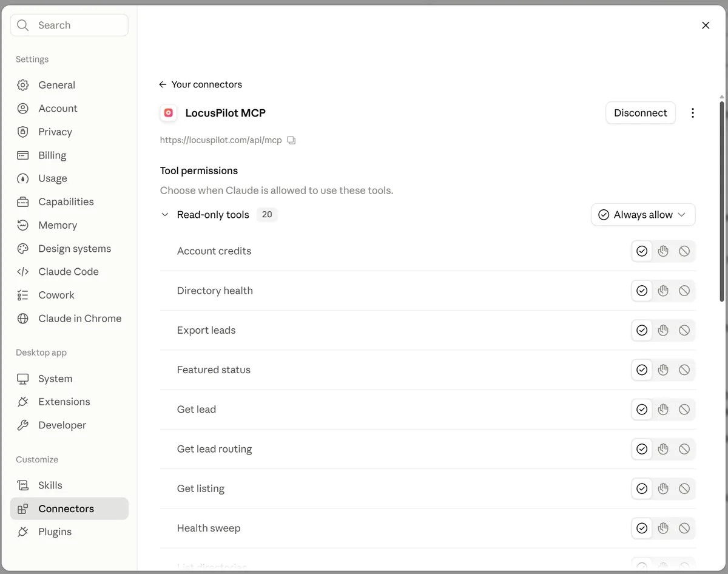This screenshot has width=728, height=574.
Task: Select the Connectors sidebar item
Action: (x=69, y=508)
